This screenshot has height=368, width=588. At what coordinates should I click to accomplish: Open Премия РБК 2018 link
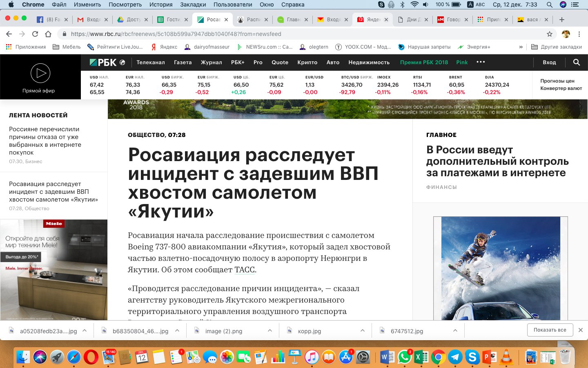coord(424,62)
